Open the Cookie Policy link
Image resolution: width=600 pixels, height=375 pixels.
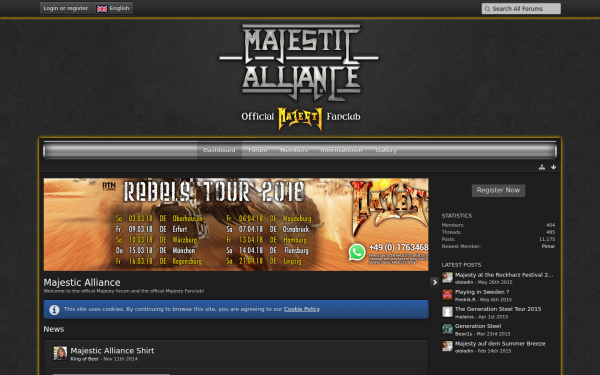pyautogui.click(x=302, y=309)
